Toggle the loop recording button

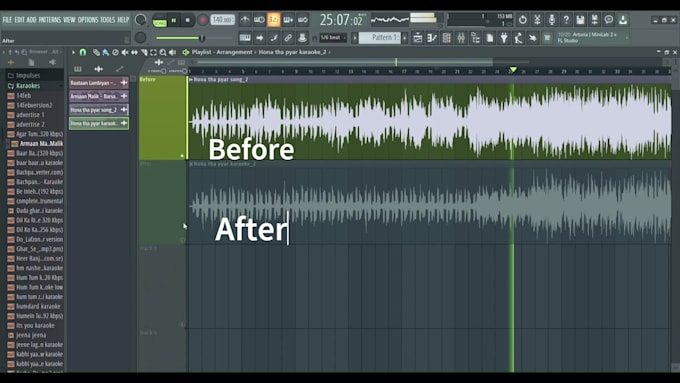point(303,20)
